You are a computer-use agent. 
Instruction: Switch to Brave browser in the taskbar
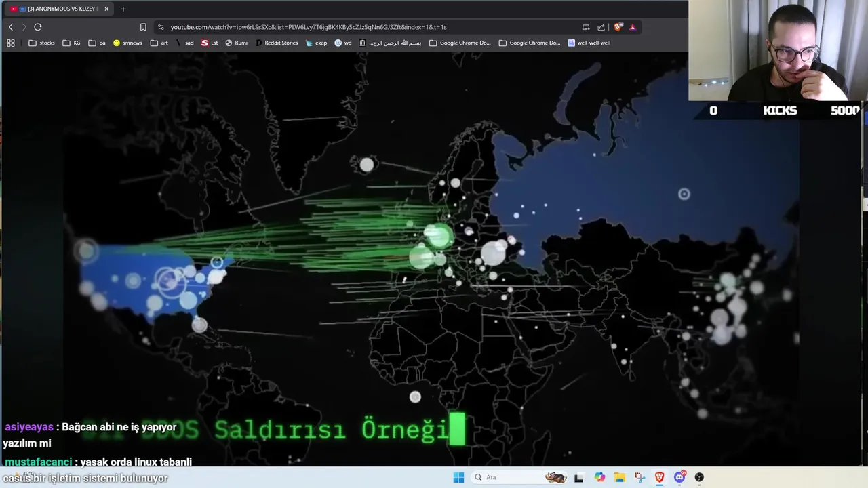point(659,477)
